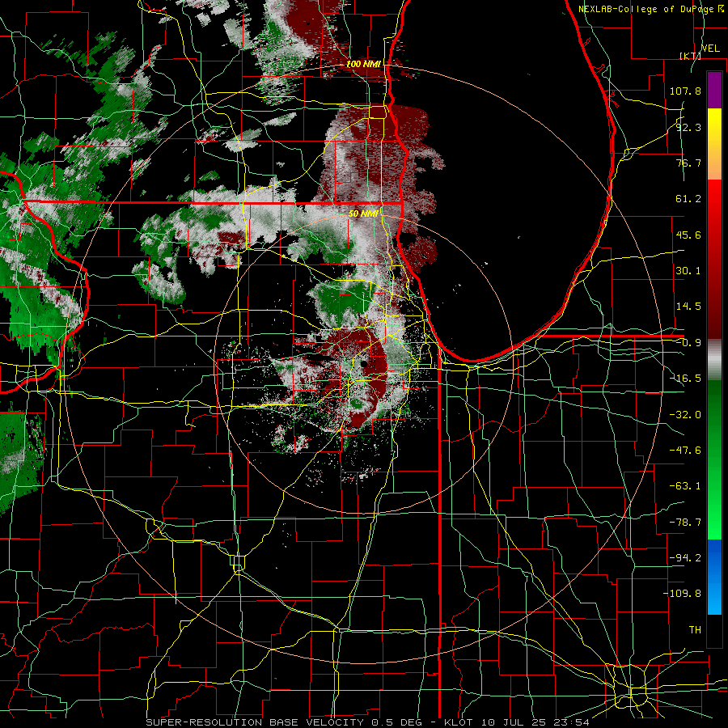Pick the purple segment of the color bar
728x728 pixels.
click(714, 90)
